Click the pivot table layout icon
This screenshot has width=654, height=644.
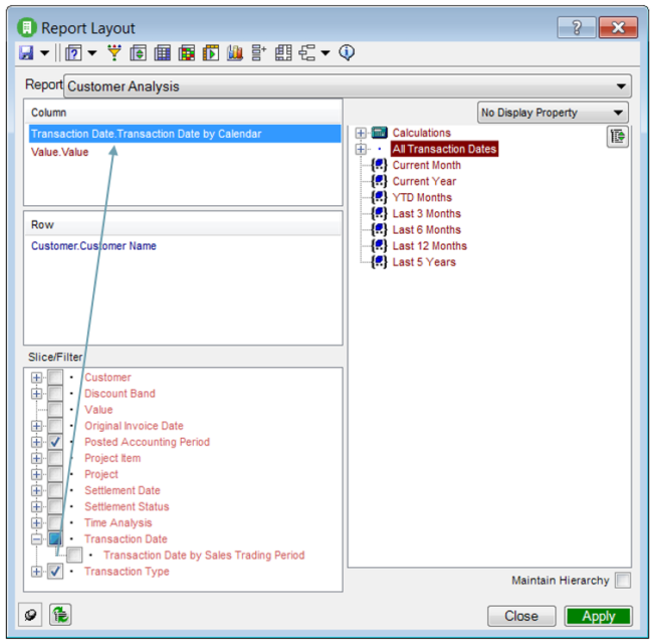283,53
